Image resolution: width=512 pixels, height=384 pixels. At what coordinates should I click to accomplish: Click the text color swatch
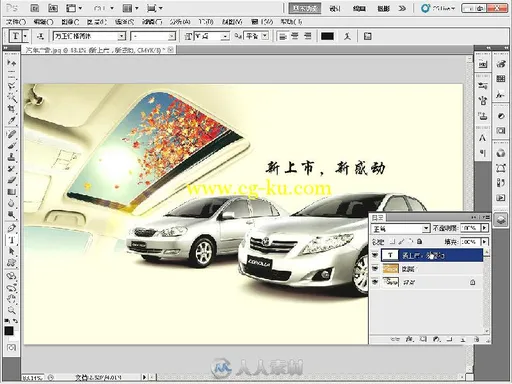327,36
